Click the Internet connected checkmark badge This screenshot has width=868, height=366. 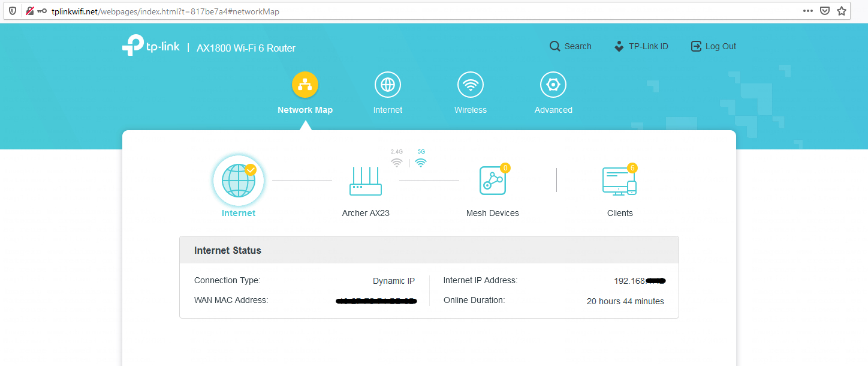click(251, 170)
